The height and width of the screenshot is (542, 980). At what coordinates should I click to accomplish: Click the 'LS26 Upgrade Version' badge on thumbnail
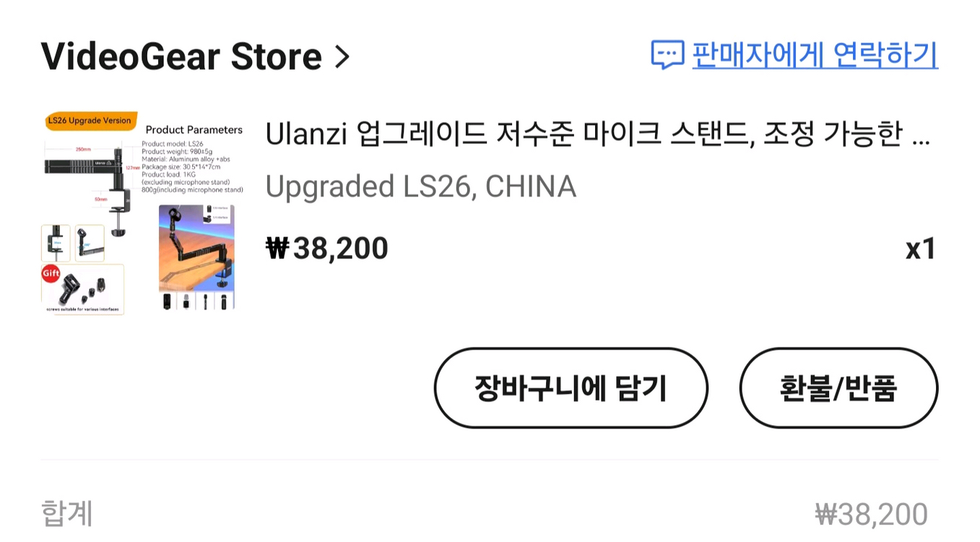(89, 121)
